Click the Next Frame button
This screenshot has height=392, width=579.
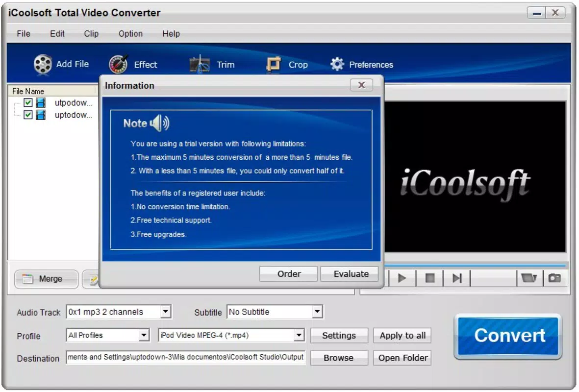coord(457,278)
